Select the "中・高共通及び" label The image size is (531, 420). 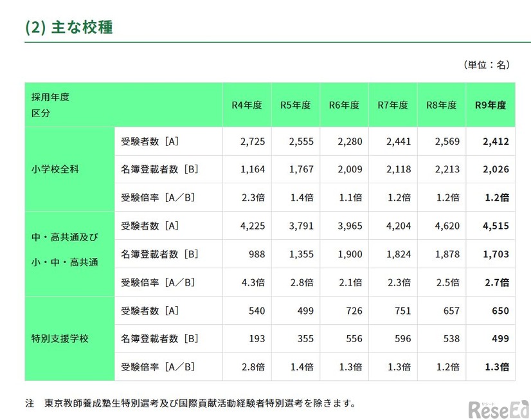pos(65,237)
